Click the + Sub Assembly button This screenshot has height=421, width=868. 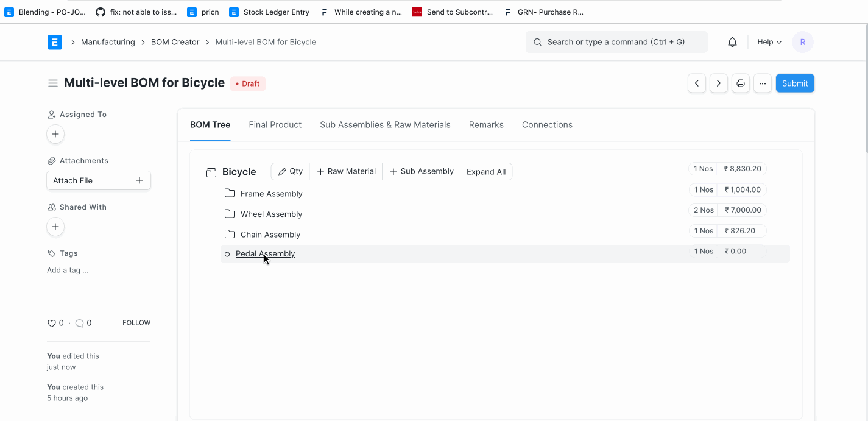tap(421, 171)
